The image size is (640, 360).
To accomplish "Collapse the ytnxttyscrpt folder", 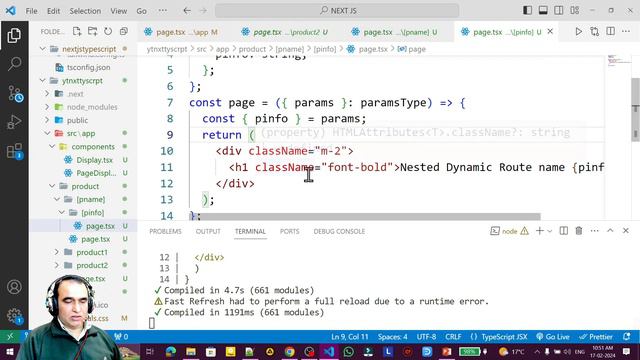I will [x=42, y=80].
